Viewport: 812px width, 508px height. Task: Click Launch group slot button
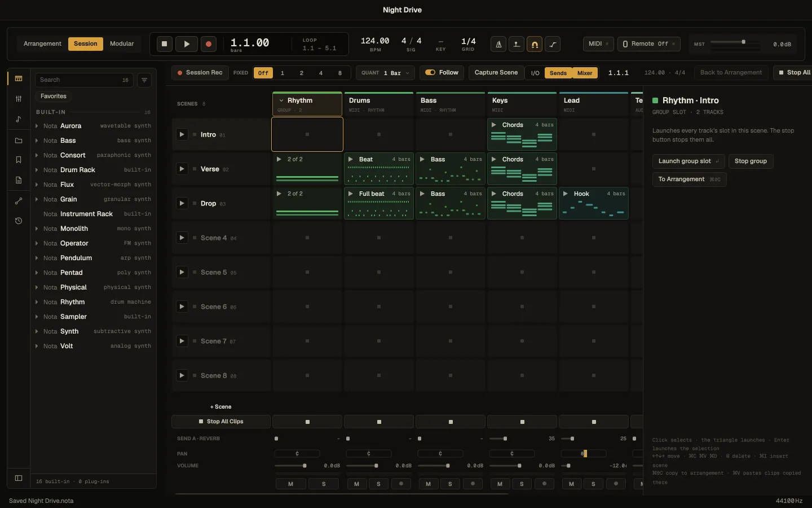click(689, 161)
